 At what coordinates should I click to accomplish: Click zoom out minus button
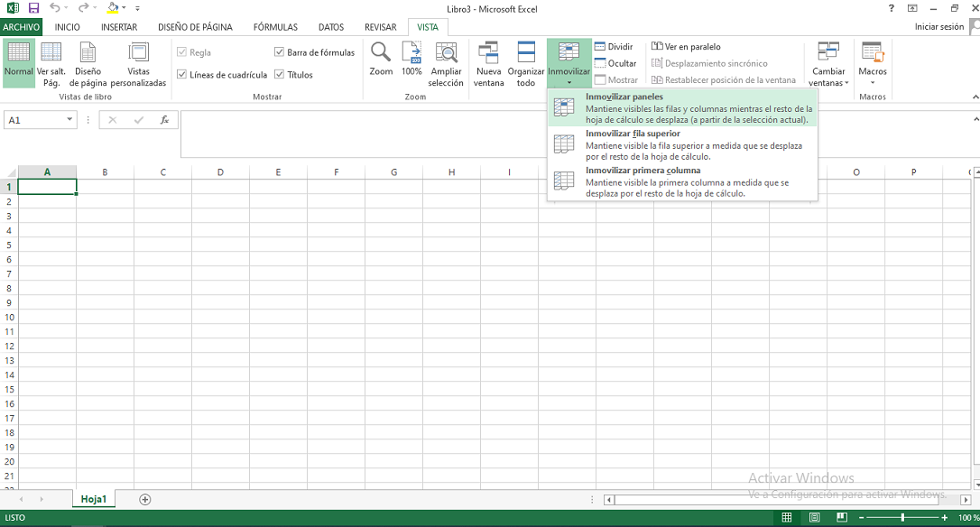pos(861,518)
